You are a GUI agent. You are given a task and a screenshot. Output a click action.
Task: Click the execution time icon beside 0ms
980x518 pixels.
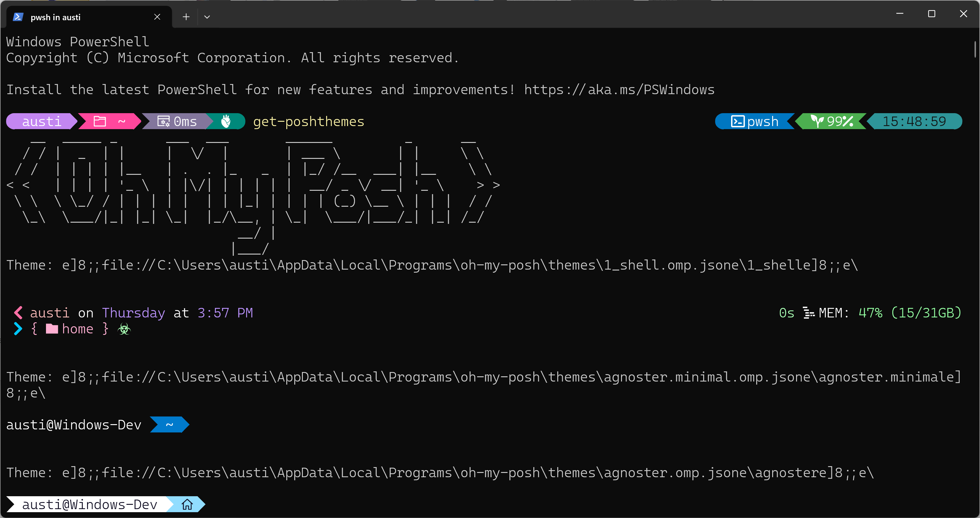[x=164, y=121]
